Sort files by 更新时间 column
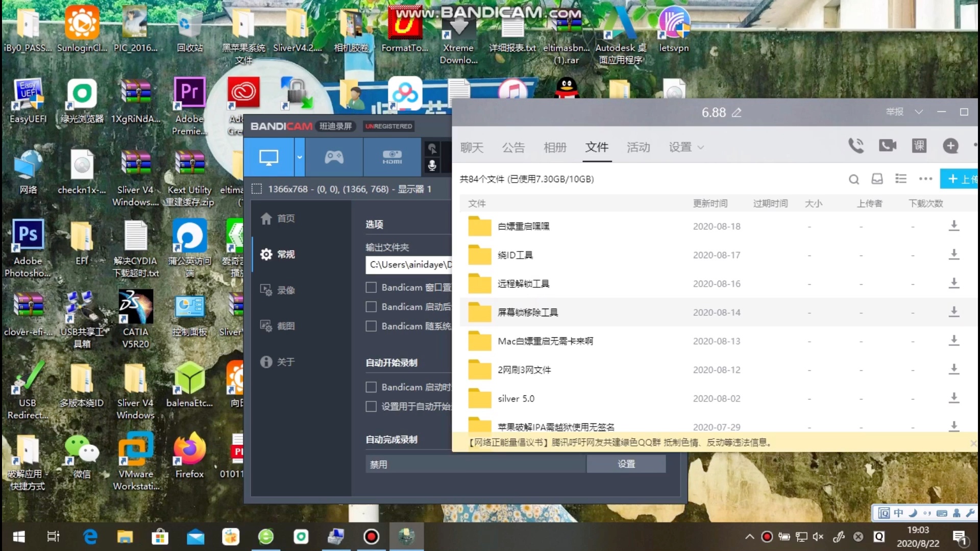 point(710,204)
